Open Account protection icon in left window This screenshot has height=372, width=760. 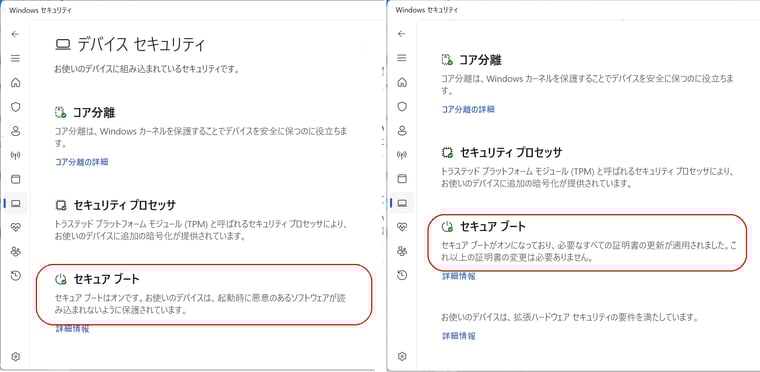pos(16,131)
